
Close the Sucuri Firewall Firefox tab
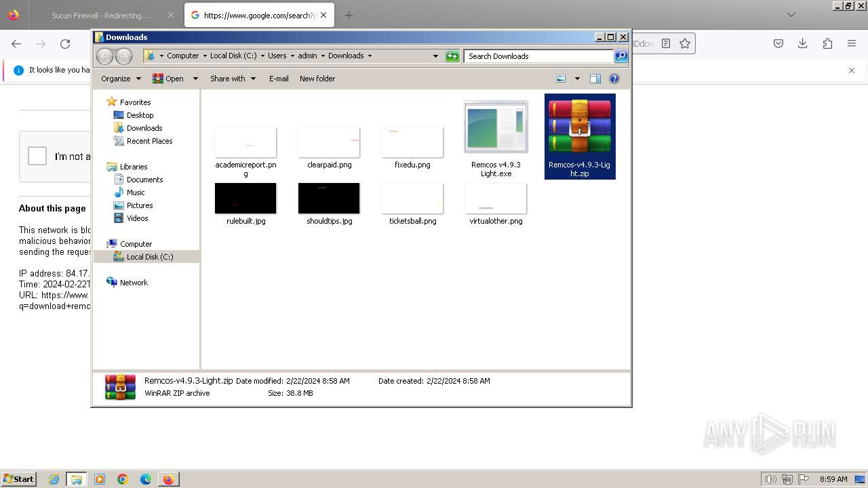[x=170, y=15]
